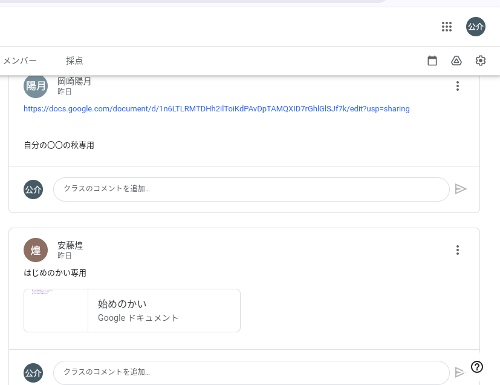Focus class comment field under 岡崎陽月's post

[x=251, y=189]
